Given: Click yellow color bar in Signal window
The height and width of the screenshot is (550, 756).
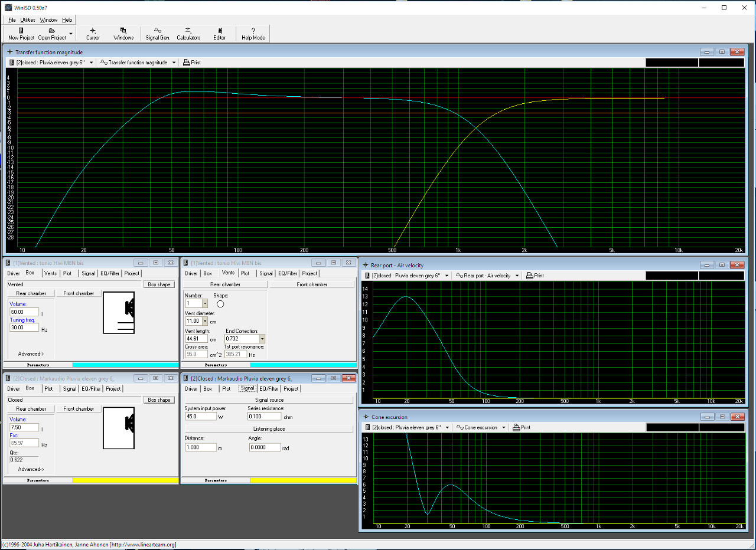Looking at the screenshot, I should (303, 480).
